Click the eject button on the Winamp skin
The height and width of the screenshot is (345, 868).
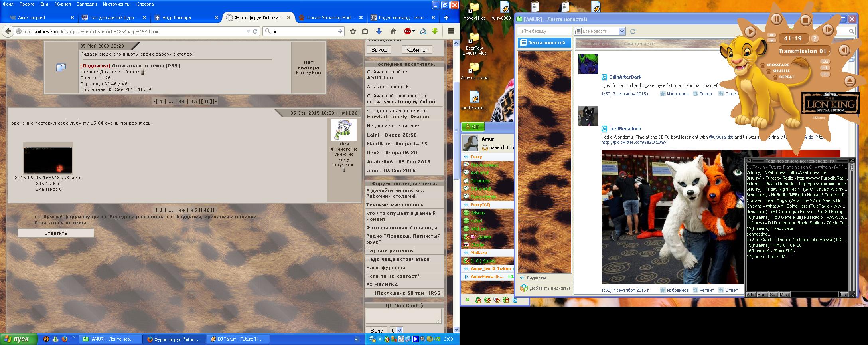pos(850,81)
